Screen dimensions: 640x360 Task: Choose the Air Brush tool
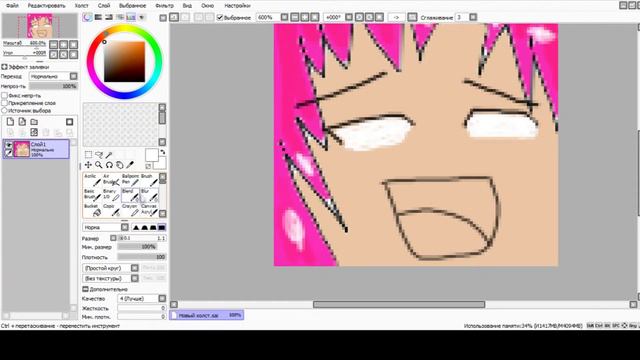[111, 180]
